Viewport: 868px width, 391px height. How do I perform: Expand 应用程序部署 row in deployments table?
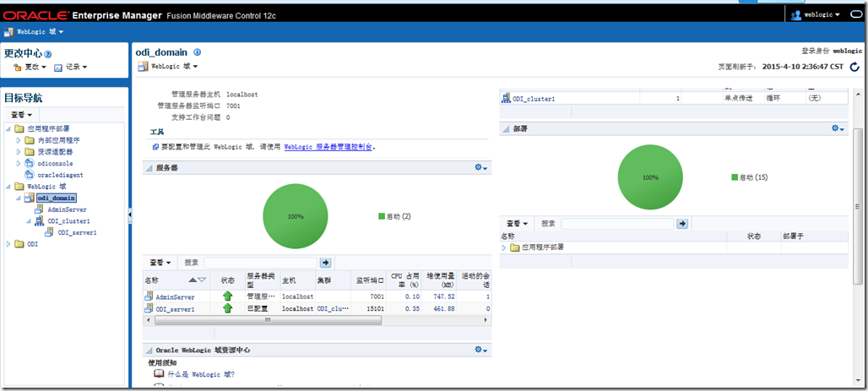click(504, 247)
